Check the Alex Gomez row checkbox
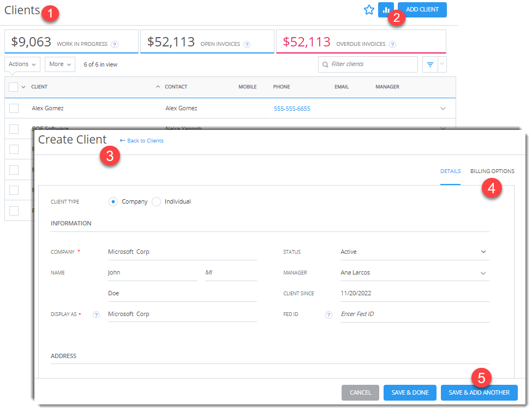532x411 pixels. [x=14, y=108]
